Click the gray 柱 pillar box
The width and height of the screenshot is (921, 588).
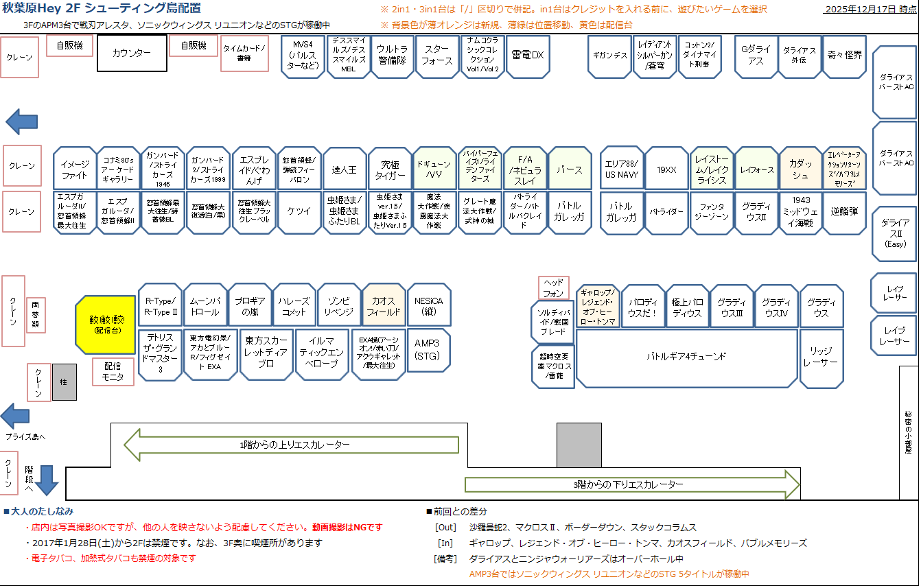[x=65, y=382]
